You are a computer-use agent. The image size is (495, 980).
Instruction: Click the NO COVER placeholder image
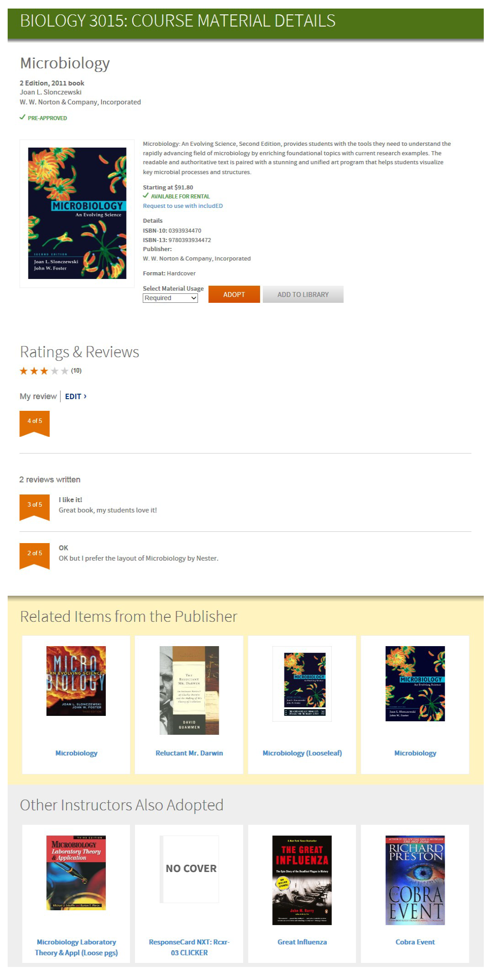point(189,869)
